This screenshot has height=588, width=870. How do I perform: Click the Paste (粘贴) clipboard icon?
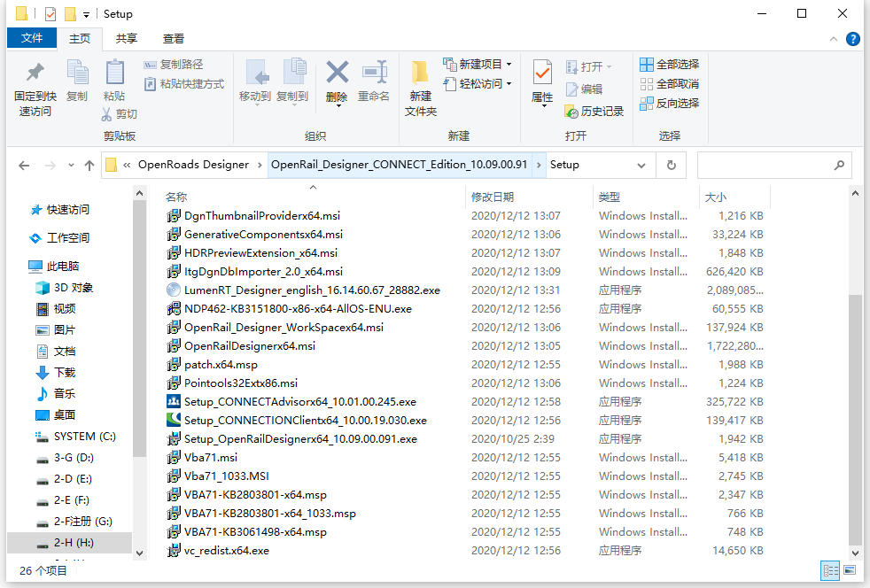(x=115, y=73)
